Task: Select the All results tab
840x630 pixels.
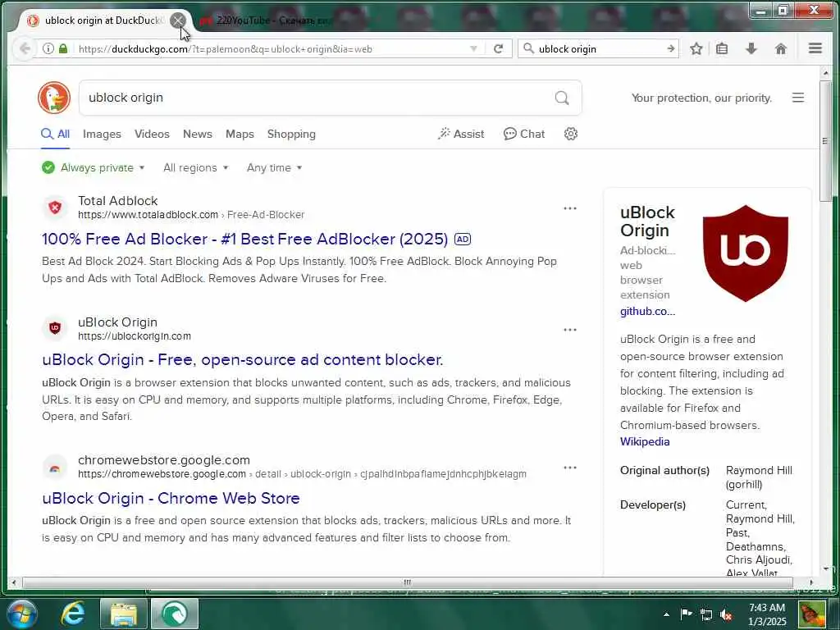Action: point(56,134)
